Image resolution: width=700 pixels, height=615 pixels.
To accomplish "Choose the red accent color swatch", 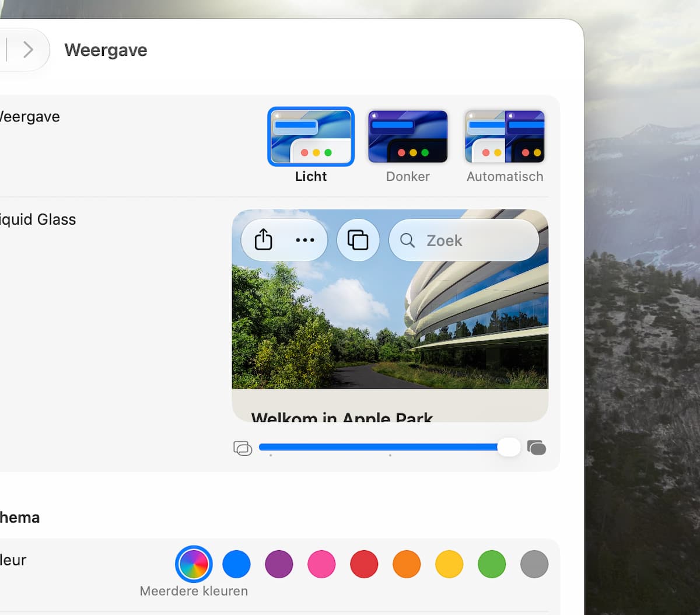I will [364, 564].
